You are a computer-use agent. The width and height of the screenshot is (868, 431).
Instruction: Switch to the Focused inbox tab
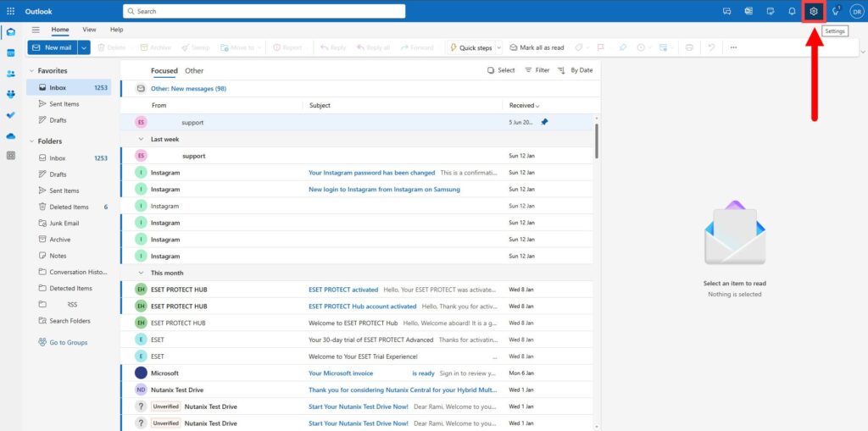click(x=164, y=71)
